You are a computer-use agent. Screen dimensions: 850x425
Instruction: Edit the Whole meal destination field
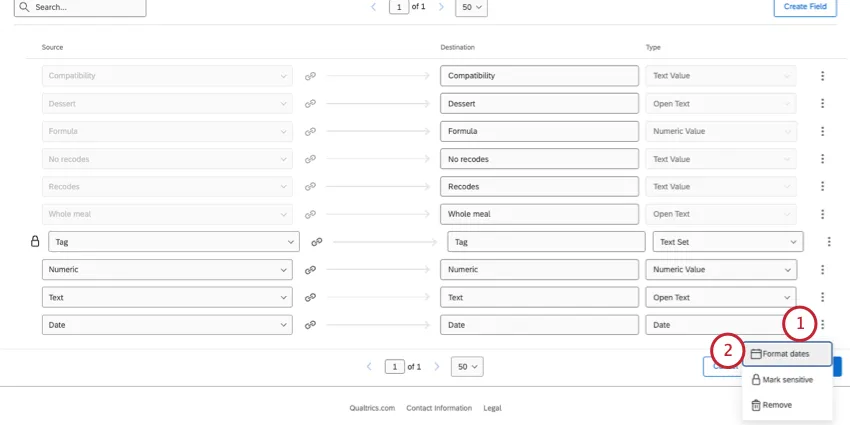pyautogui.click(x=538, y=214)
